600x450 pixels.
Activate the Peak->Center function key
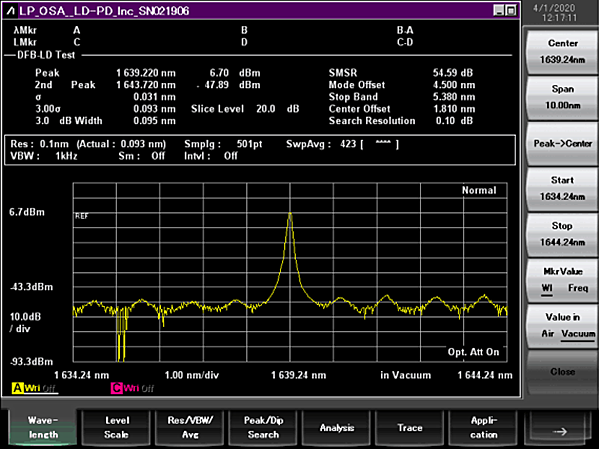click(x=562, y=143)
